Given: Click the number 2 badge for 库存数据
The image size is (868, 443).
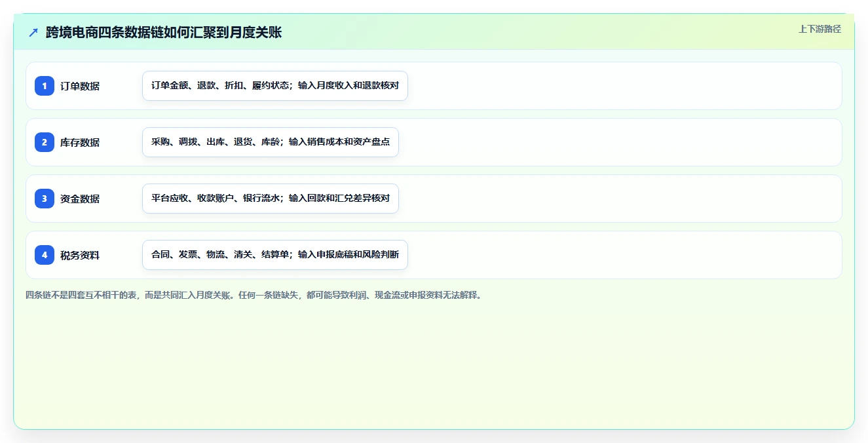Looking at the screenshot, I should tap(45, 142).
